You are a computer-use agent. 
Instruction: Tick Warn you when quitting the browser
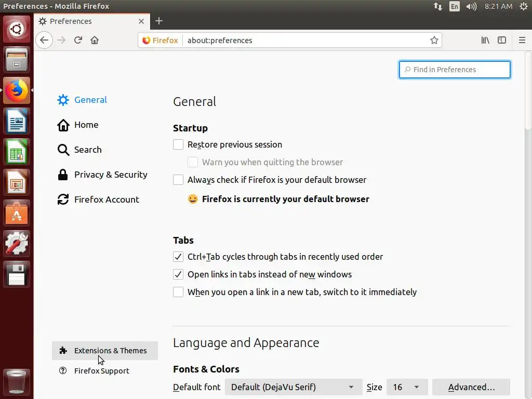point(193,162)
